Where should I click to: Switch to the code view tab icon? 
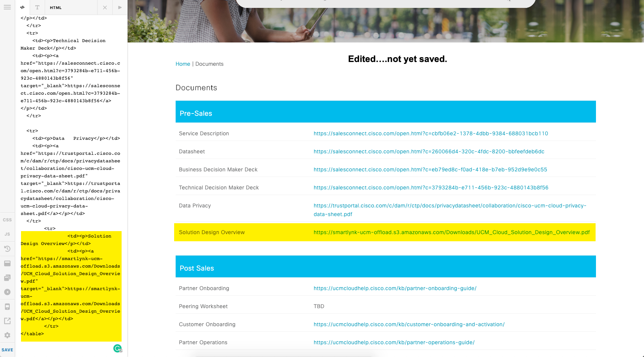pyautogui.click(x=23, y=8)
